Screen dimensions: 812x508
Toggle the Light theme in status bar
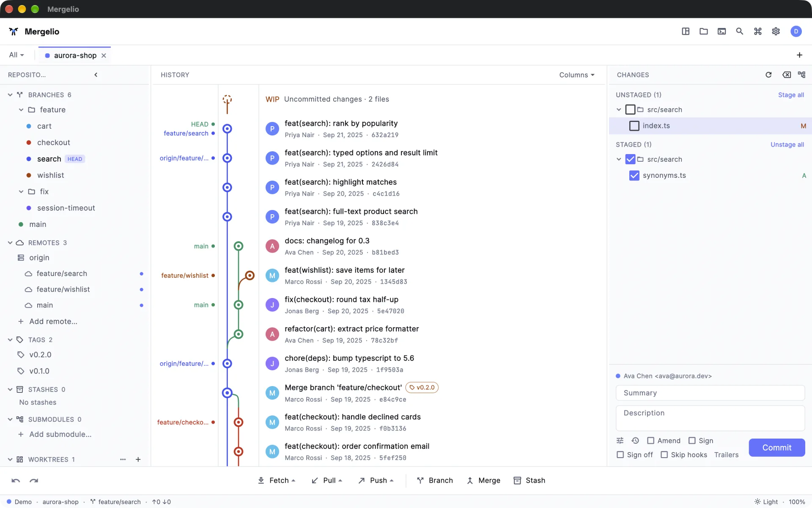click(766, 502)
